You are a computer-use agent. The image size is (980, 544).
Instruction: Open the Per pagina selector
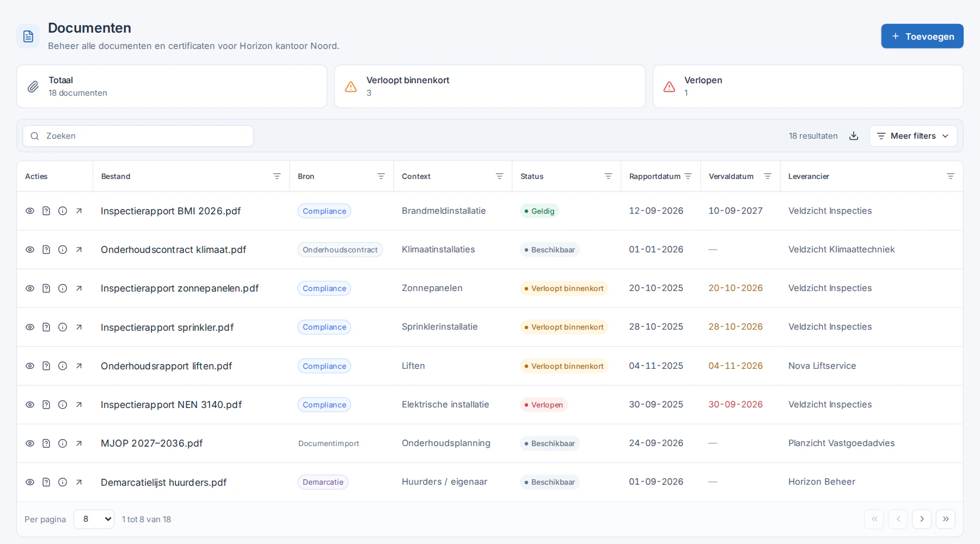click(94, 519)
